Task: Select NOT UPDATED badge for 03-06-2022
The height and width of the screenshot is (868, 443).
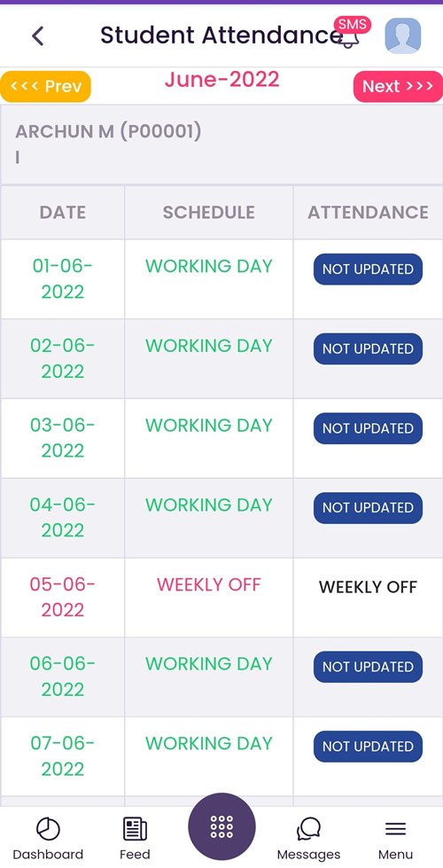Action: coord(368,428)
